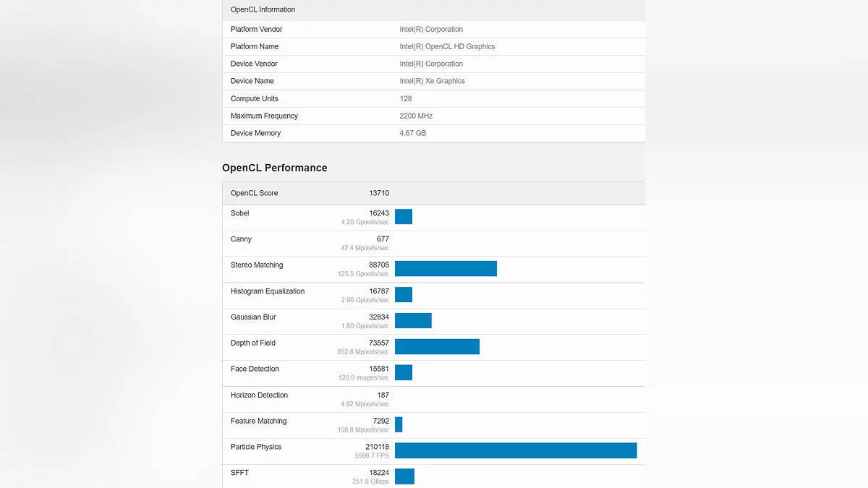The image size is (868, 488).
Task: Select the Compute Units value 128
Action: coord(406,98)
